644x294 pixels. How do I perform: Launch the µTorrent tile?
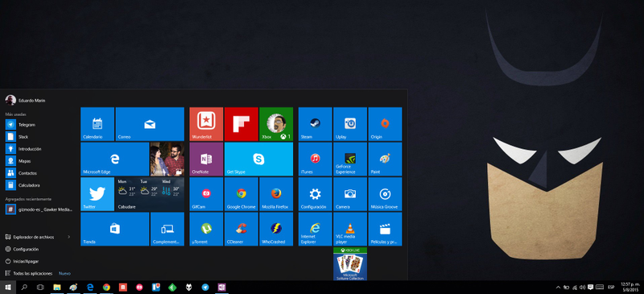[206, 229]
